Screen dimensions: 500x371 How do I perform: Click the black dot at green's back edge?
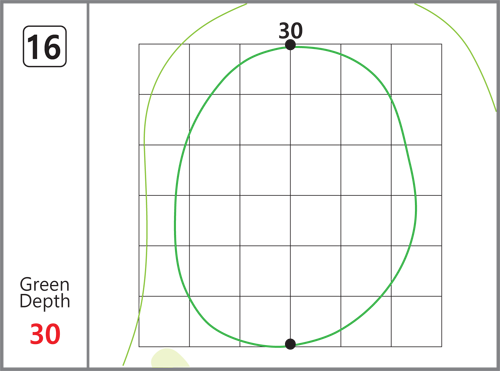click(x=290, y=45)
